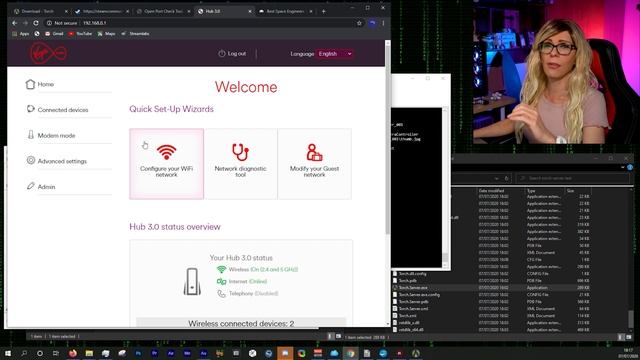Image resolution: width=640 pixels, height=360 pixels.
Task: Open Home in the hub sidebar
Action: pos(46,84)
